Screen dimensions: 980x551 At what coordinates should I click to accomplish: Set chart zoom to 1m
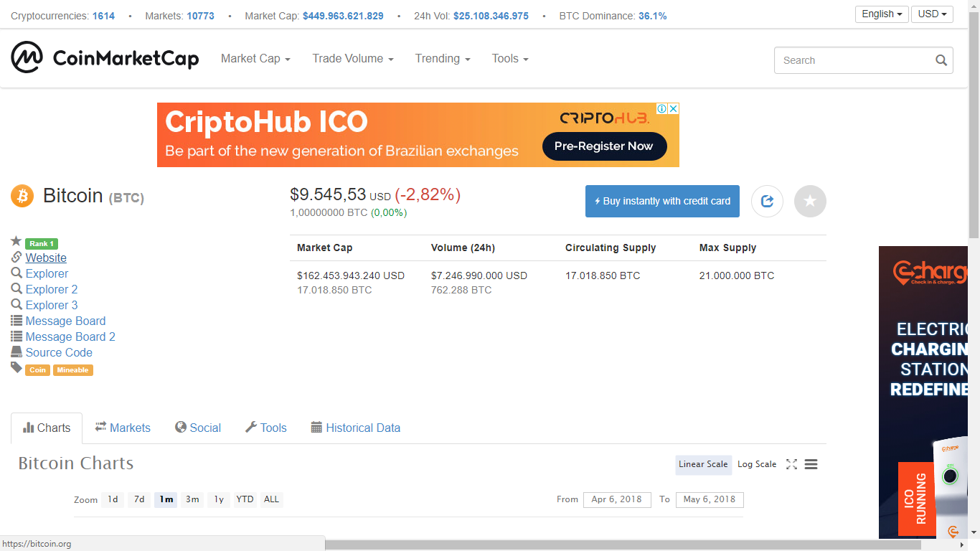tap(166, 499)
